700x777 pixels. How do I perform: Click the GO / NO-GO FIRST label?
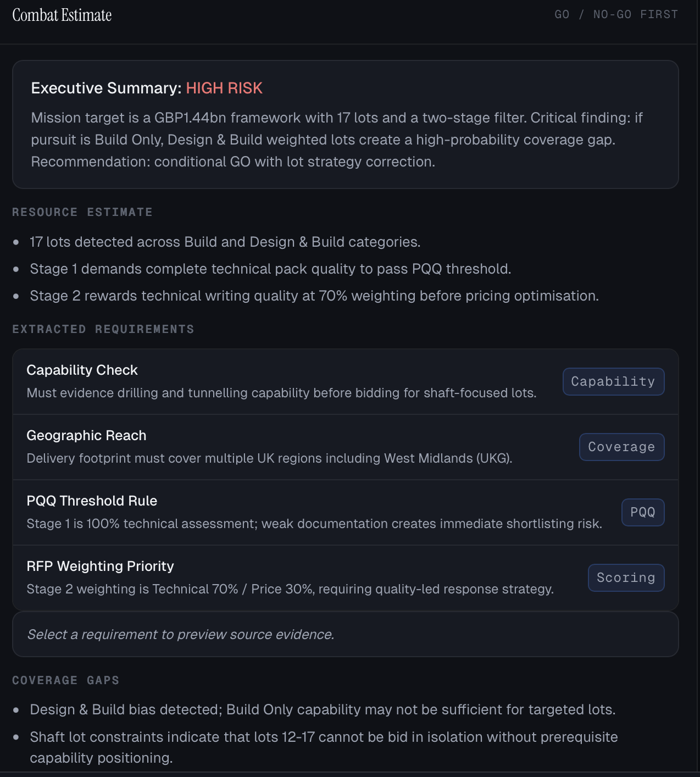(x=616, y=14)
